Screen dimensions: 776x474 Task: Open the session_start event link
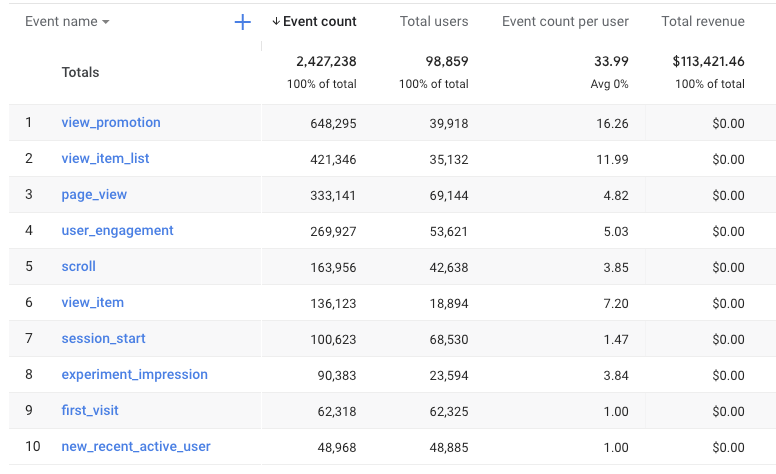click(x=103, y=339)
